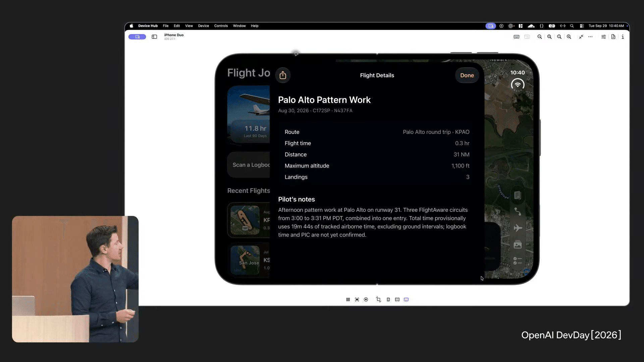This screenshot has height=362, width=644.
Task: Tap the Wi-Fi status icon on device
Action: pyautogui.click(x=518, y=84)
